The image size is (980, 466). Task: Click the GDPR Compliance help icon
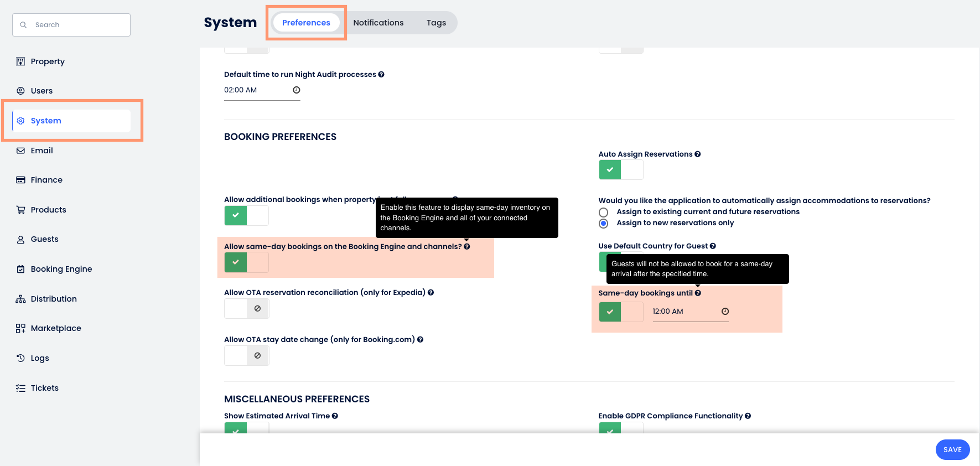click(748, 416)
